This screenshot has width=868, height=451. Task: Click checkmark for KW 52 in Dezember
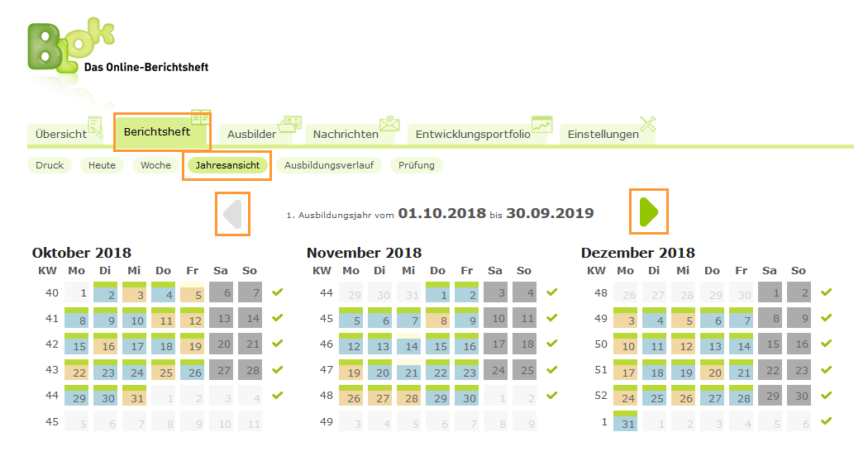click(x=827, y=395)
